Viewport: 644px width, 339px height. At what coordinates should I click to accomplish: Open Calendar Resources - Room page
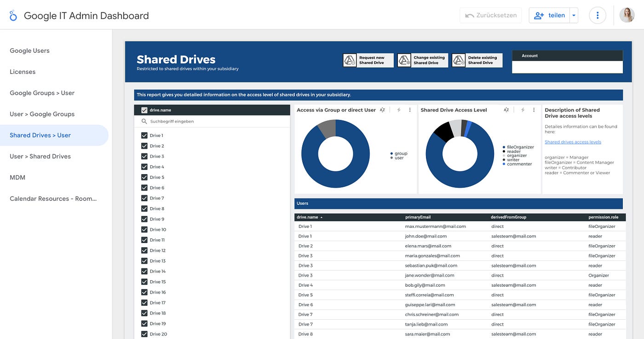tap(53, 198)
